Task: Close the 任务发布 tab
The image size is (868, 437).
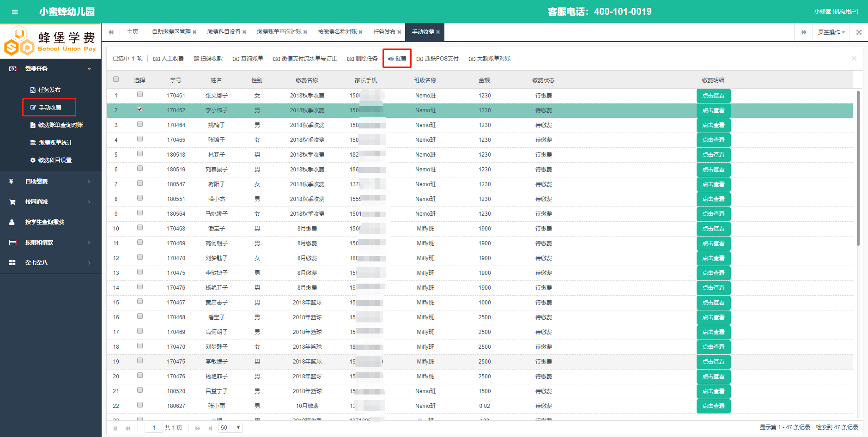Action: coord(400,32)
